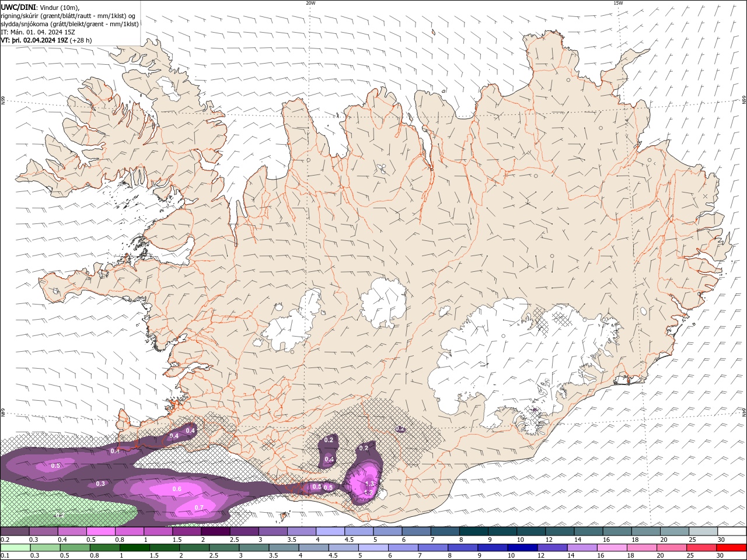Click the dark teal swatch between 8 and 9 top row

click(x=474, y=531)
